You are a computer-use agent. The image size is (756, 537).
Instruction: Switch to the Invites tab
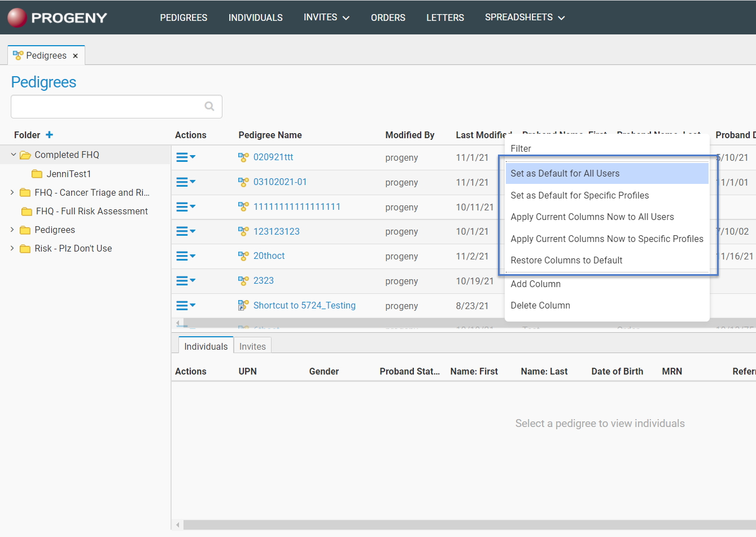[x=252, y=346]
